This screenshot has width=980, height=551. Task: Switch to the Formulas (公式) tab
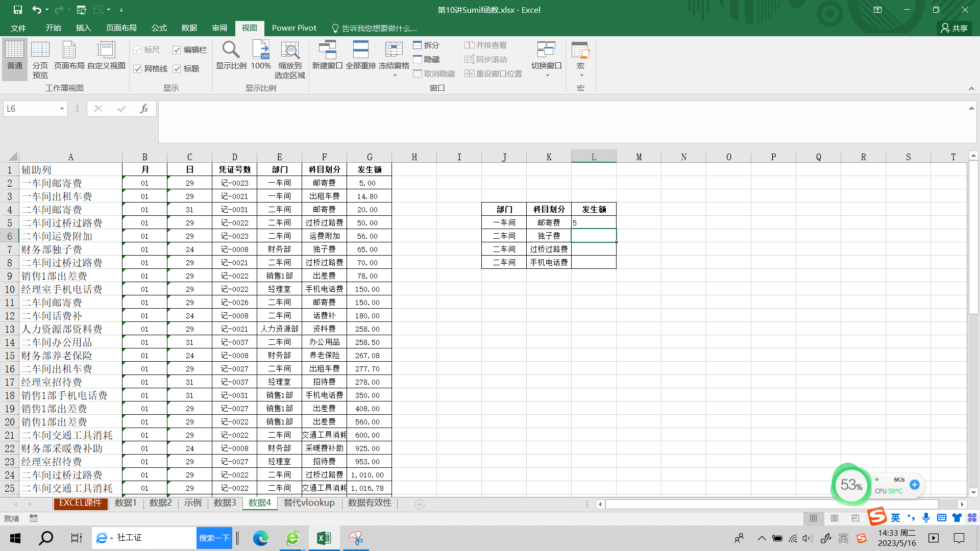point(159,28)
